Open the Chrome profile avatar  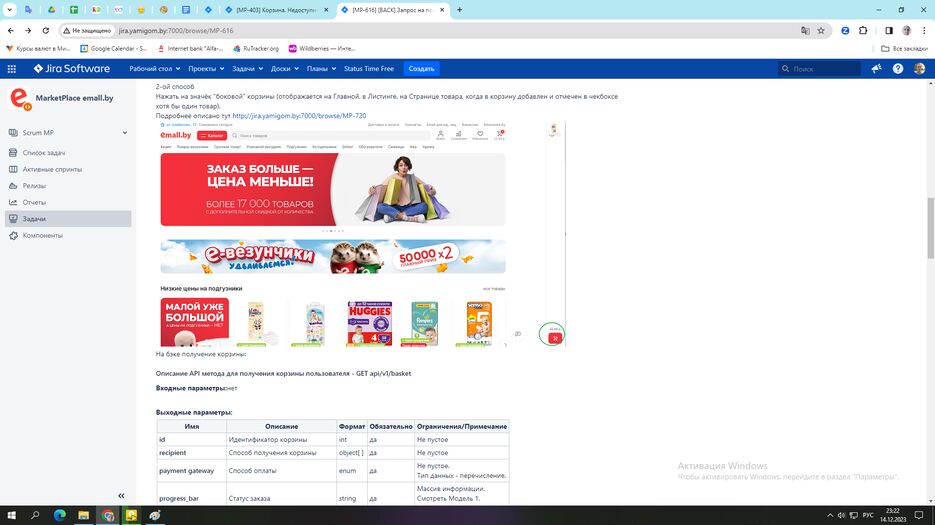coord(906,30)
